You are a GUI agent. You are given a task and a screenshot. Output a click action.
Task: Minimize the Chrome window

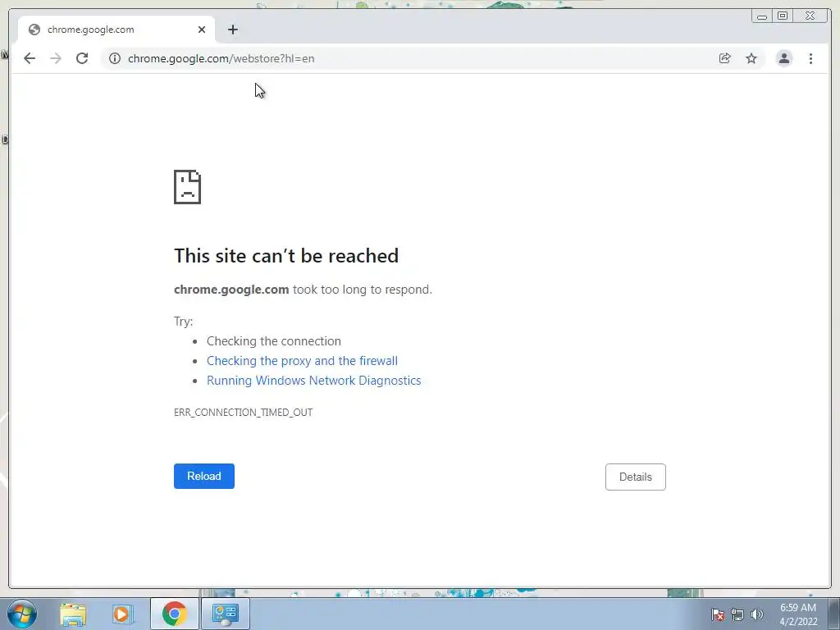762,16
